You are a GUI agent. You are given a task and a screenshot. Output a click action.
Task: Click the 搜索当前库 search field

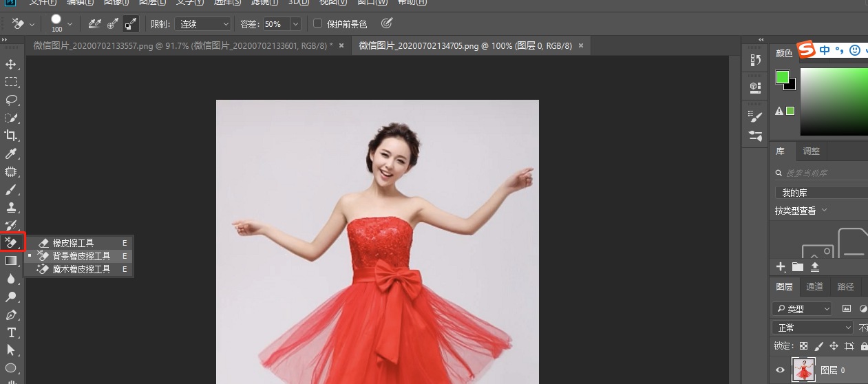(821, 173)
